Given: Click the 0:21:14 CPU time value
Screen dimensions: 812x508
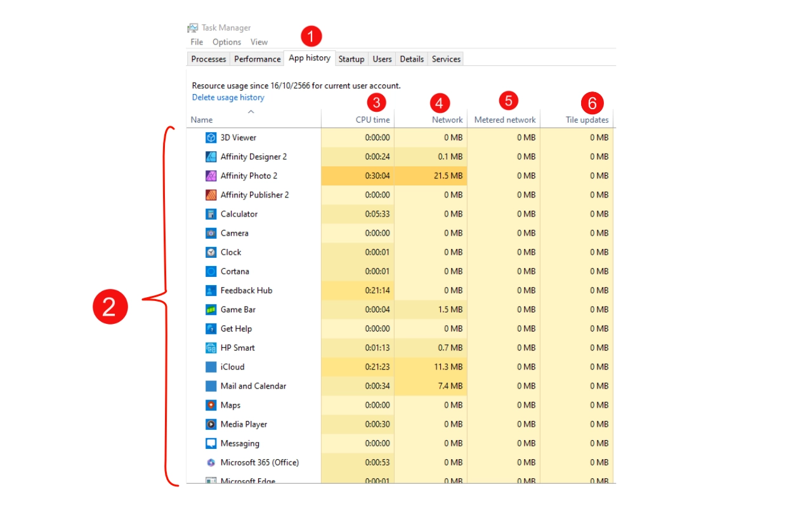Looking at the screenshot, I should coord(377,290).
